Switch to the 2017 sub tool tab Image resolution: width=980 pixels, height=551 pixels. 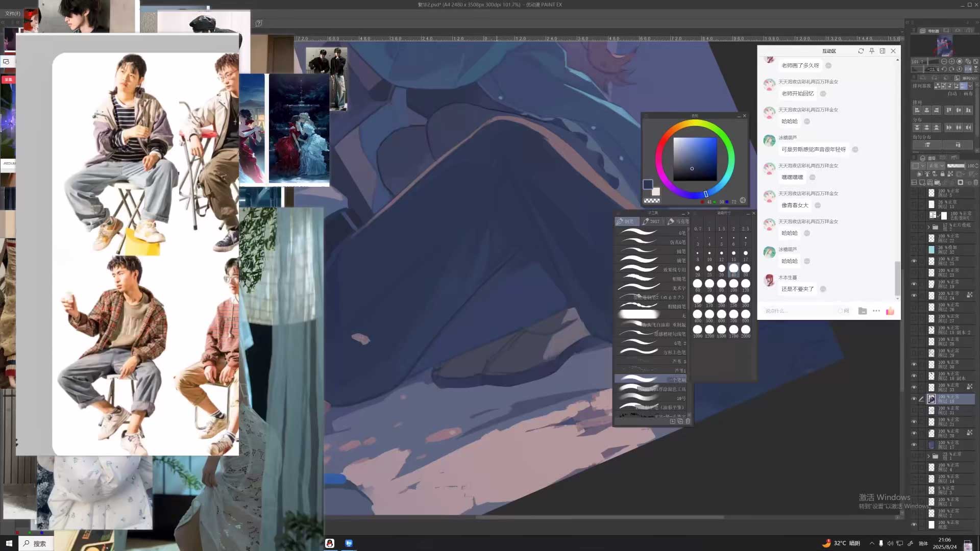tap(651, 221)
